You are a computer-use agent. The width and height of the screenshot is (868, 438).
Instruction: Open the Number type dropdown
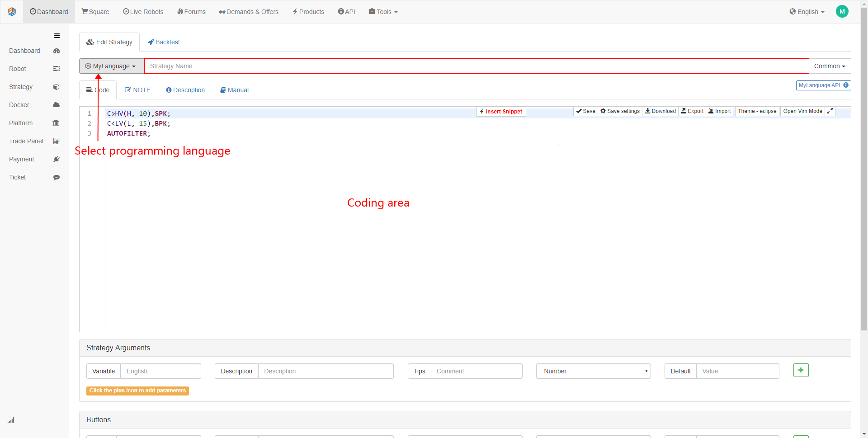coord(593,371)
